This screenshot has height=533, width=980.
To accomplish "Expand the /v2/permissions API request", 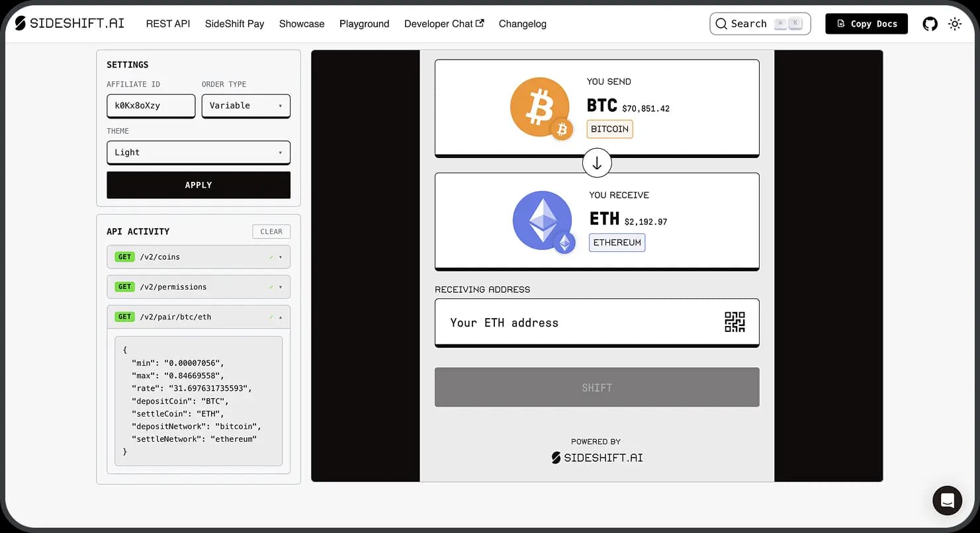I will tap(199, 287).
